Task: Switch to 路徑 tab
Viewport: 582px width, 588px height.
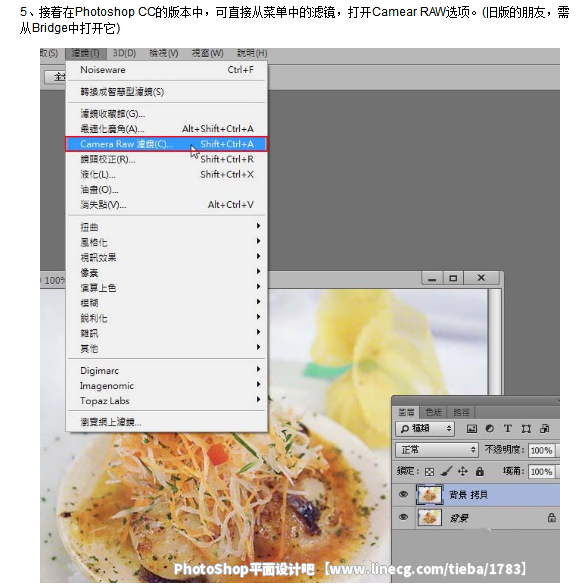Action: (461, 412)
